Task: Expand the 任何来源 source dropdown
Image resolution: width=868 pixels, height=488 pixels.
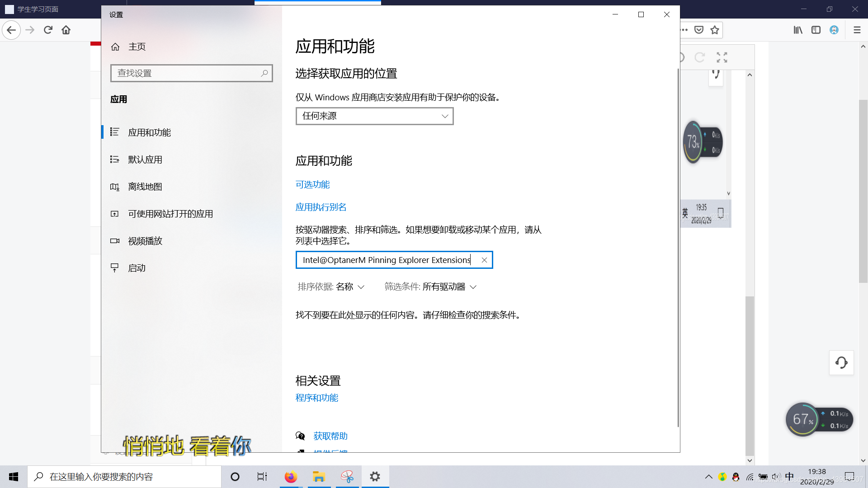Action: 374,116
